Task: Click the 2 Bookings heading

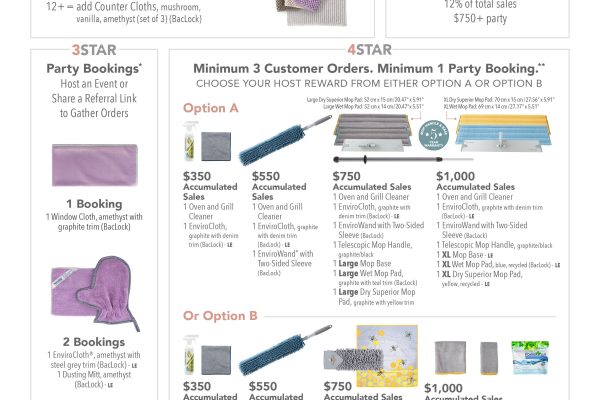Action: 94,342
